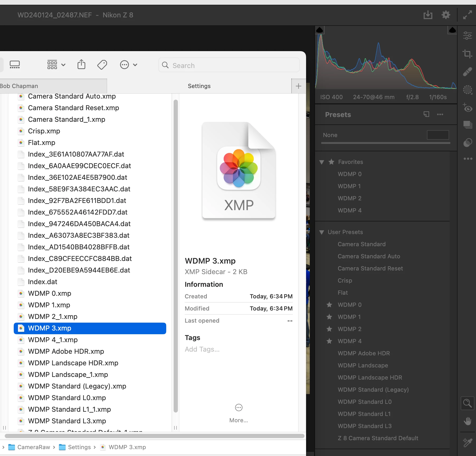Toggle highlight clipping warning in histogram
Viewport: 476px width, 456px height.
[452, 30]
